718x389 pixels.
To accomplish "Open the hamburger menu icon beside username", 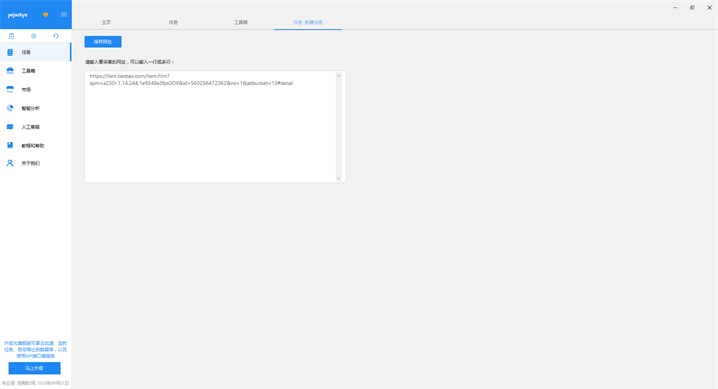I will (x=64, y=15).
